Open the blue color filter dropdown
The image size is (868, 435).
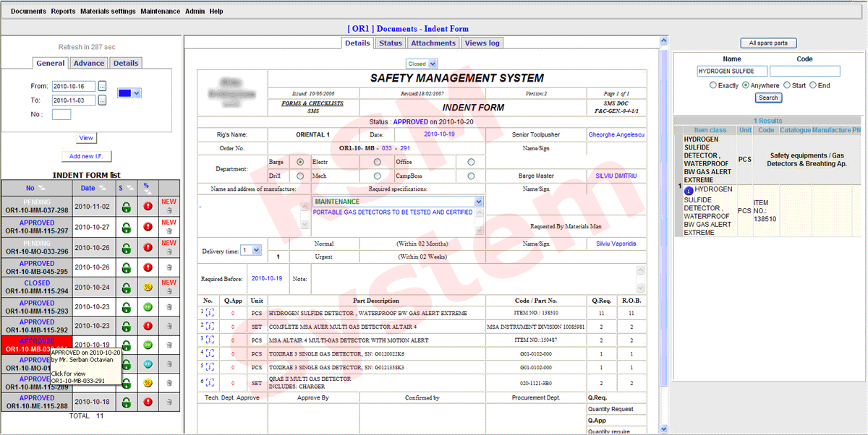coord(129,93)
